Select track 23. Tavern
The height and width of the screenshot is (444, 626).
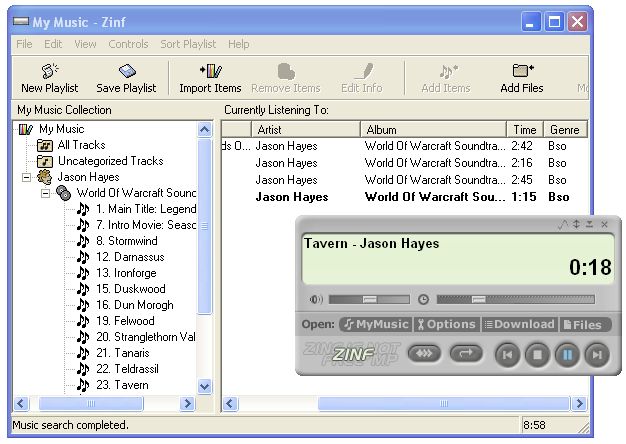tap(122, 385)
